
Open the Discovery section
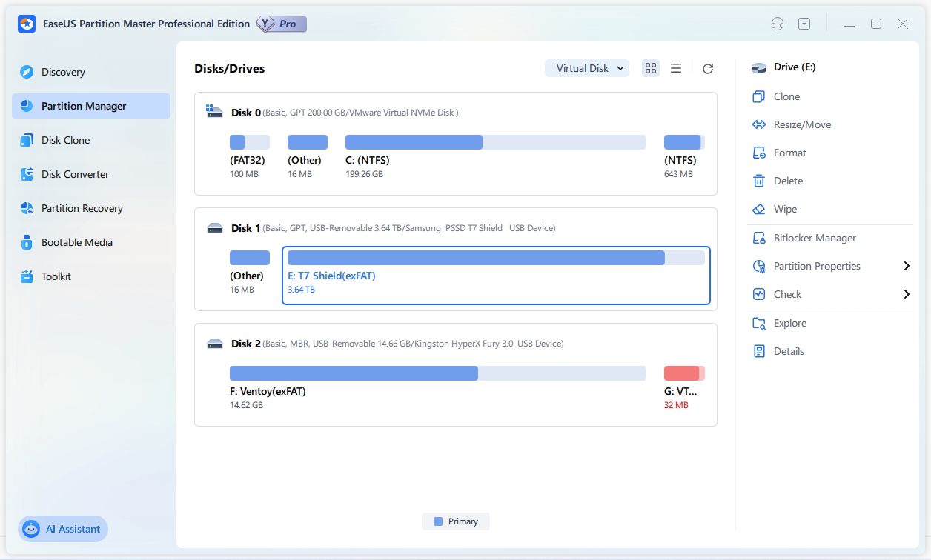tap(91, 72)
